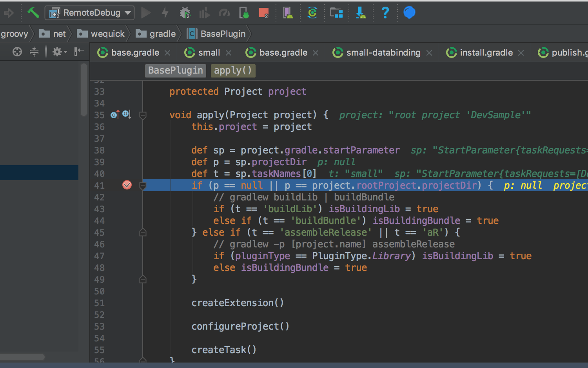Click the Collapse All icon in project panel
Viewport: 588px width, 368px height.
click(34, 52)
